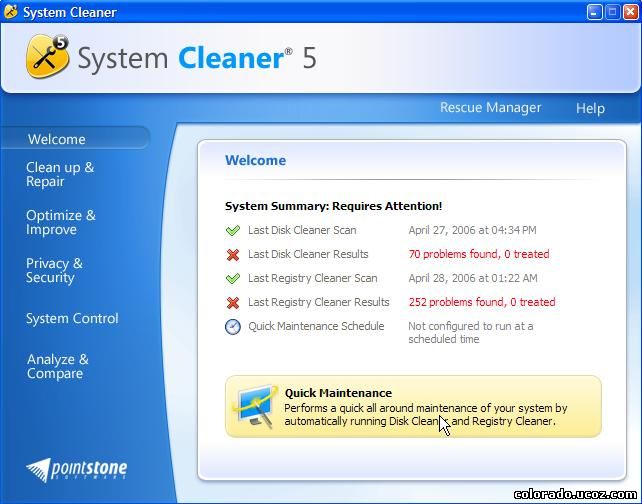
Task: Click red X beside Last Disk Cleaner Results
Action: pyautogui.click(x=233, y=254)
